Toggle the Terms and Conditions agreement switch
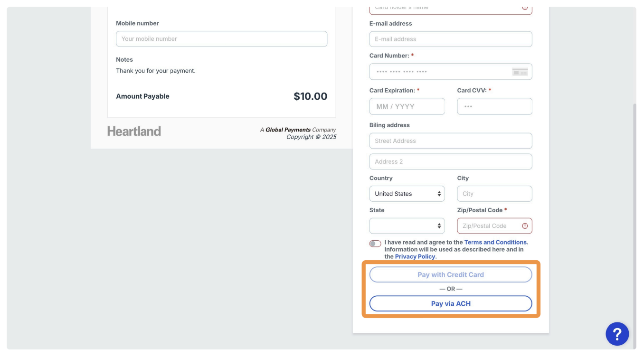Screen dimensions: 644x358 (x=375, y=244)
